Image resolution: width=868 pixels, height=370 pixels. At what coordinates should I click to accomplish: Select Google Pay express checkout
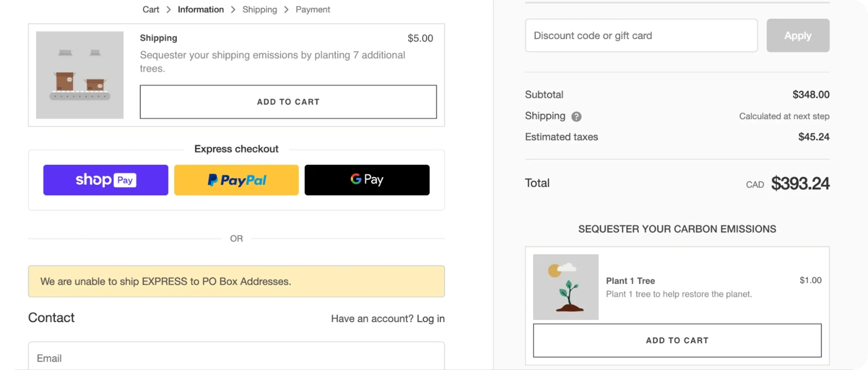[367, 180]
